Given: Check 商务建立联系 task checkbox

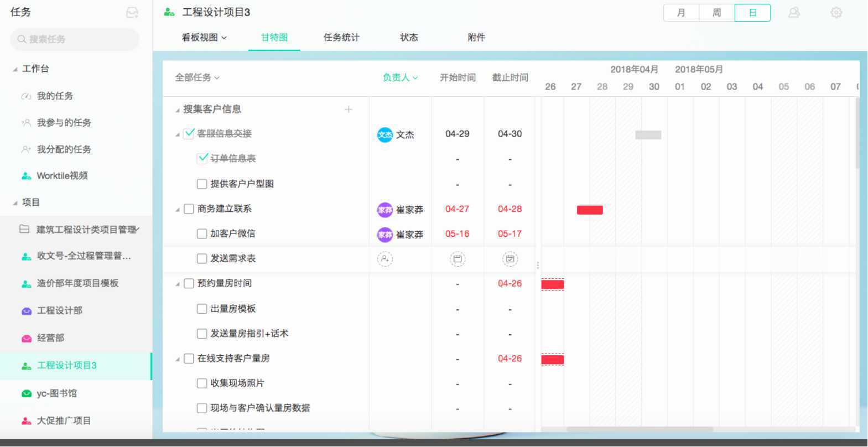Looking at the screenshot, I should click(189, 209).
